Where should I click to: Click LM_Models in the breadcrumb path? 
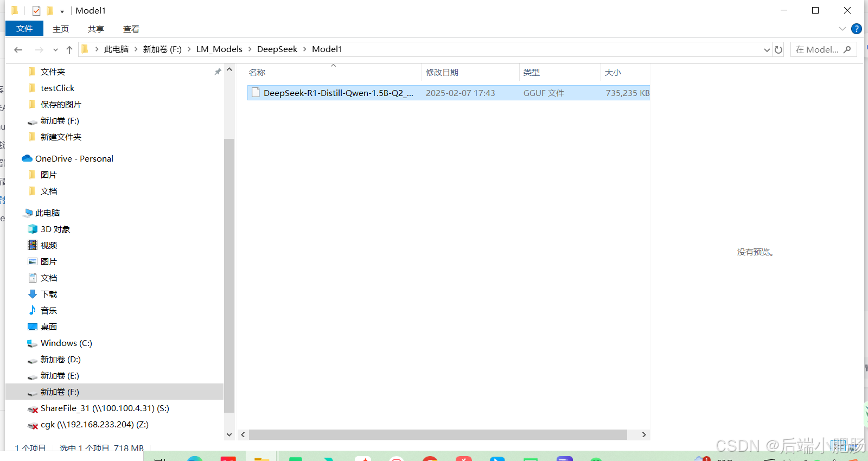pyautogui.click(x=219, y=49)
